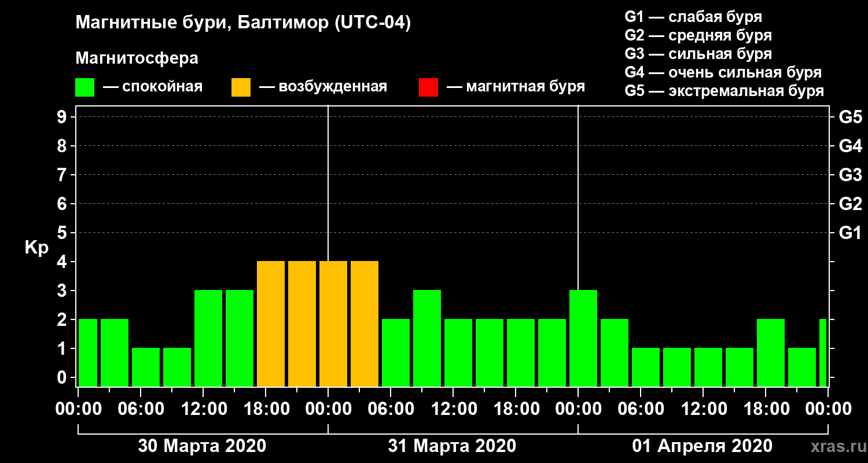The image size is (868, 463).
Task: Click the 'Магнитосфера' heading text
Action: [x=137, y=58]
